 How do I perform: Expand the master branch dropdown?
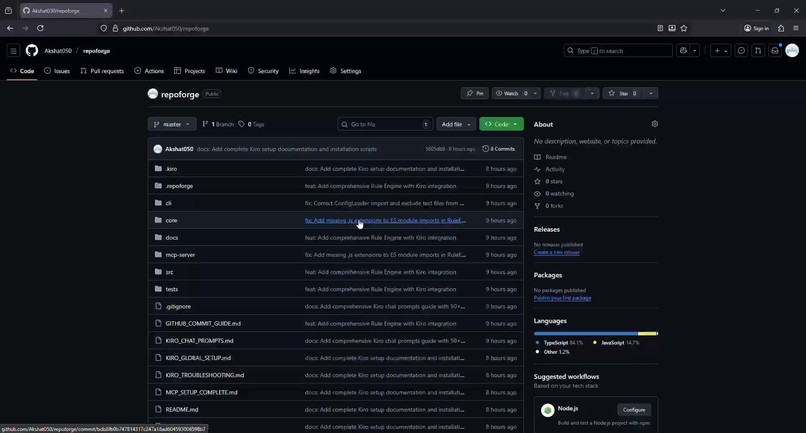(172, 124)
